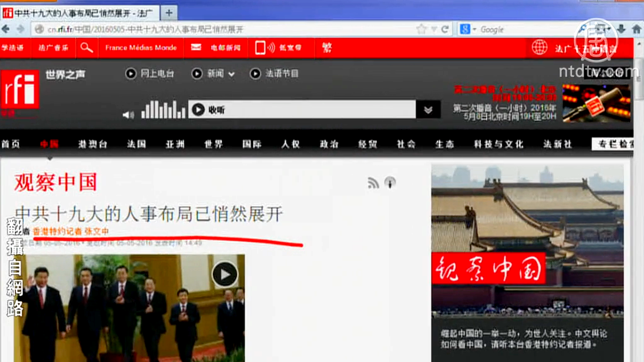Adjust the audio volume level bars
The image size is (644, 362).
163,109
